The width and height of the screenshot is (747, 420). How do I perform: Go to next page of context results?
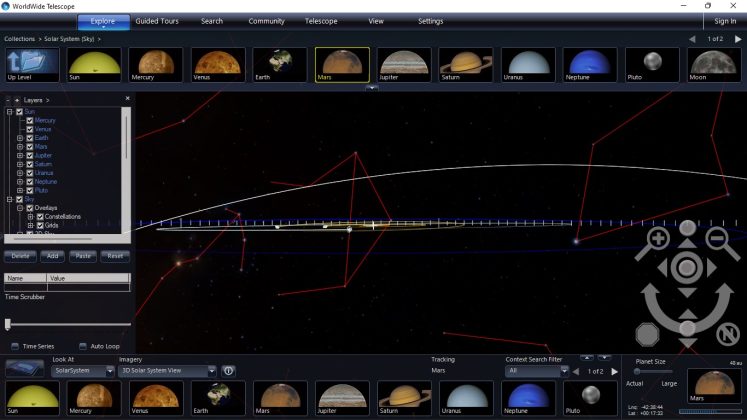(615, 371)
